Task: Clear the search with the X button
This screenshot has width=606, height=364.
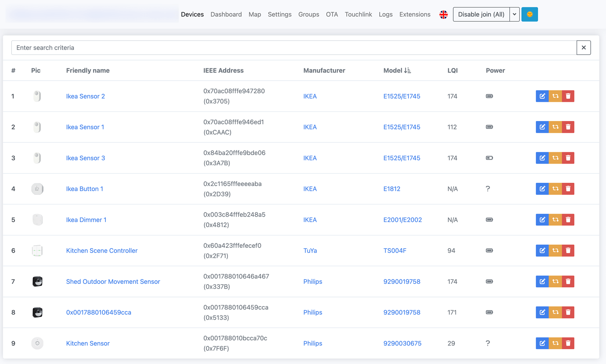Action: [x=584, y=47]
